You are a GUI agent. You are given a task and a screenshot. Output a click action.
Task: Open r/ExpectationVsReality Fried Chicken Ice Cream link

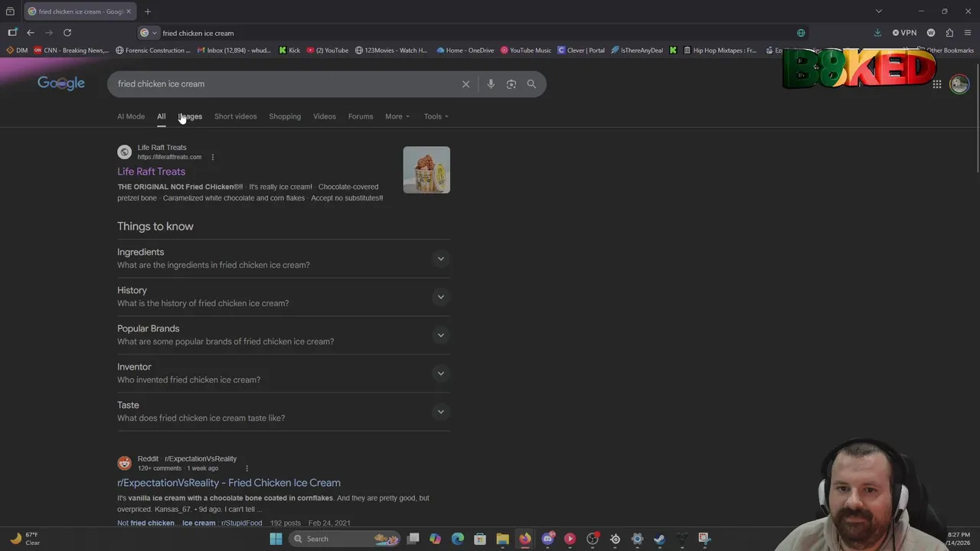click(229, 483)
